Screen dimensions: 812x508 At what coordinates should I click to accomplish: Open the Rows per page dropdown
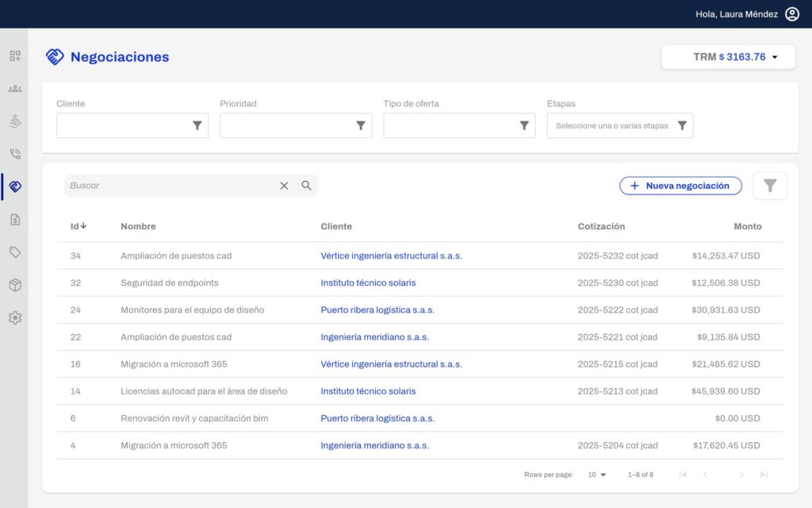pyautogui.click(x=597, y=475)
